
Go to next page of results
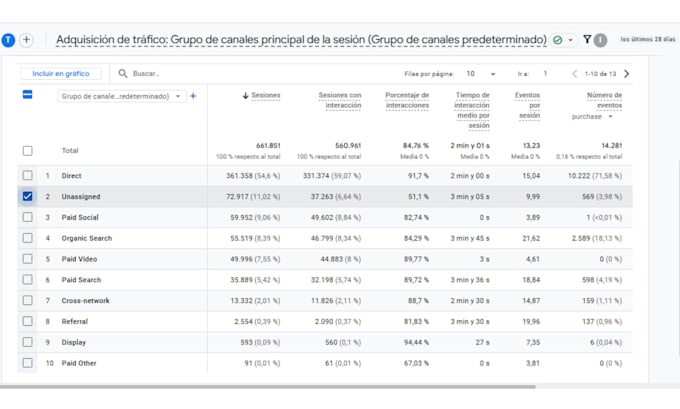coord(626,74)
